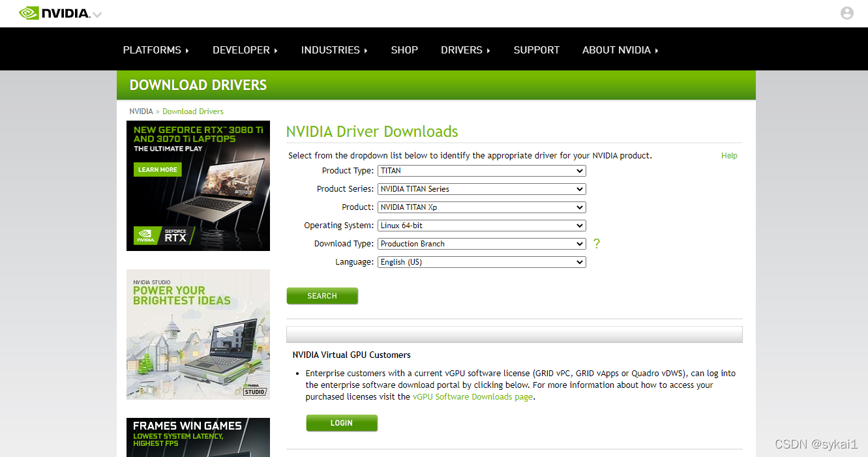Open the Product dropdown showing TITAN Xp

click(482, 207)
